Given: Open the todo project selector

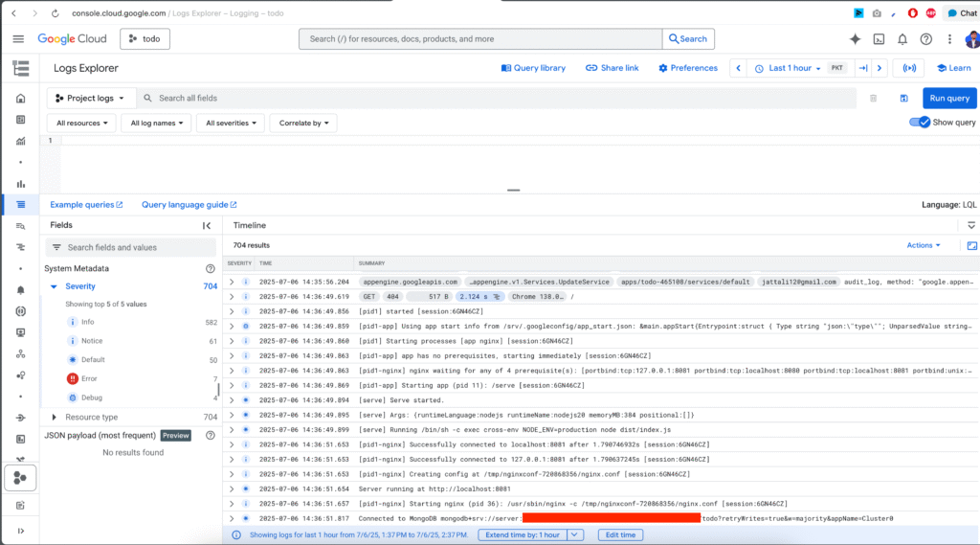Looking at the screenshot, I should (145, 39).
